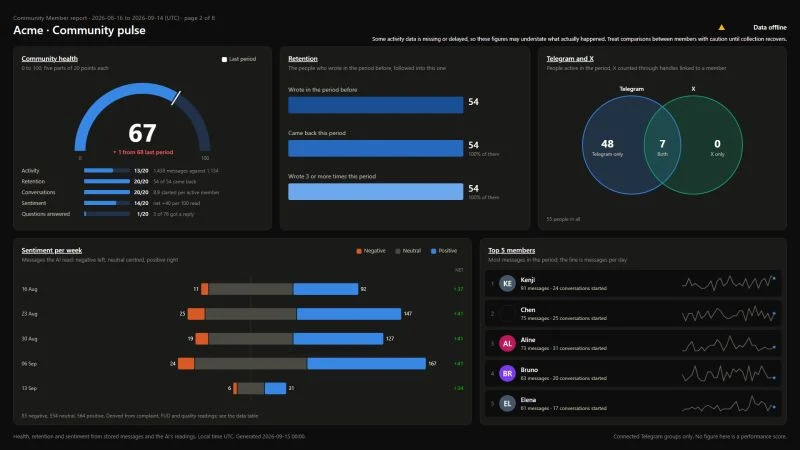This screenshot has width=800, height=450.
Task: Click Kenji's KE avatar
Action: (x=507, y=284)
